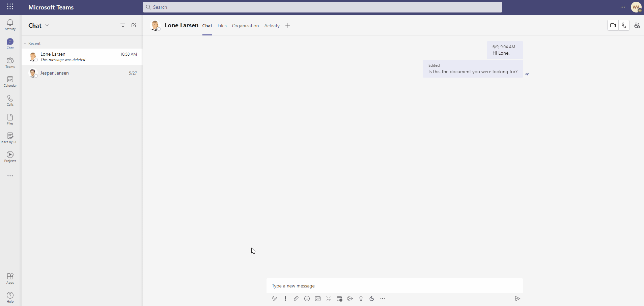
Task: Send Praise with the badge icon
Action: (361, 299)
